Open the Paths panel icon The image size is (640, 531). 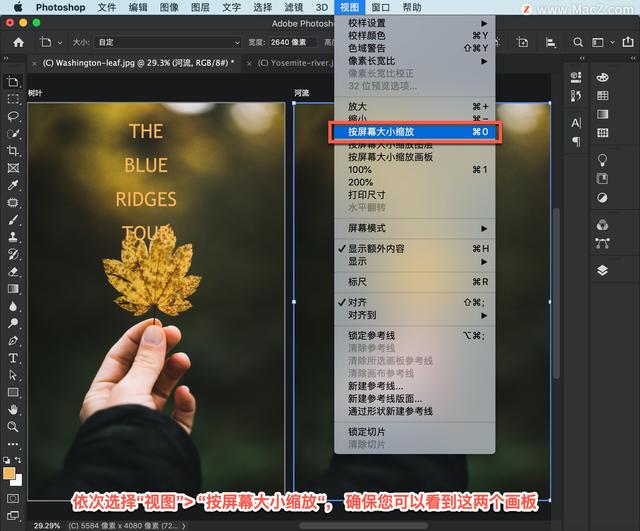(x=602, y=243)
